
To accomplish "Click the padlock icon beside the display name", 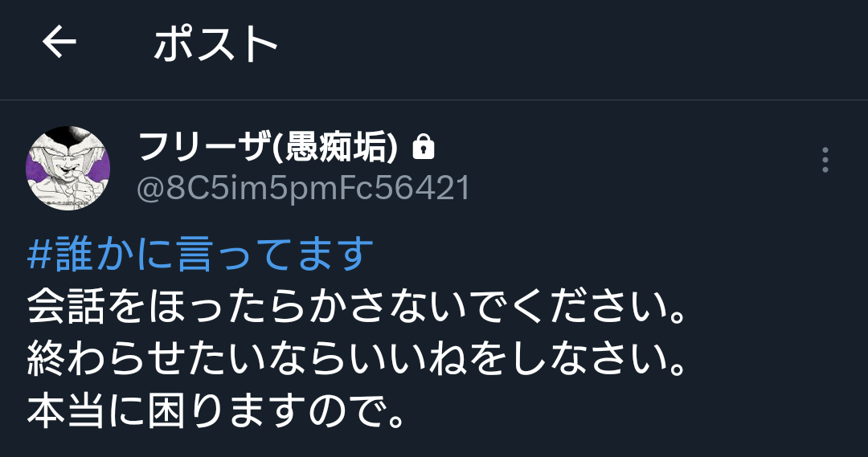I will coord(424,147).
